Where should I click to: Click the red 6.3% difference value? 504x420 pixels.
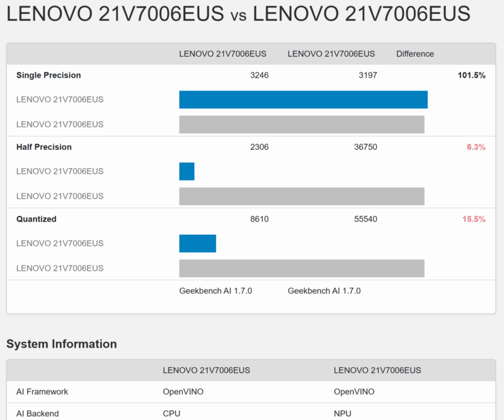[x=476, y=147]
